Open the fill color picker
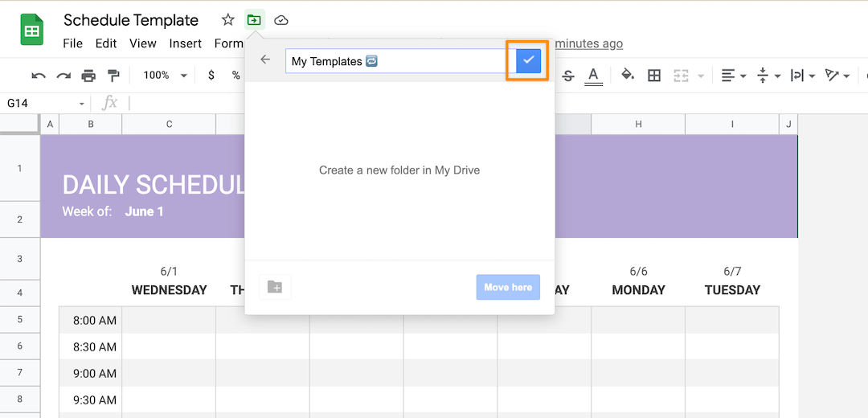 pyautogui.click(x=628, y=76)
